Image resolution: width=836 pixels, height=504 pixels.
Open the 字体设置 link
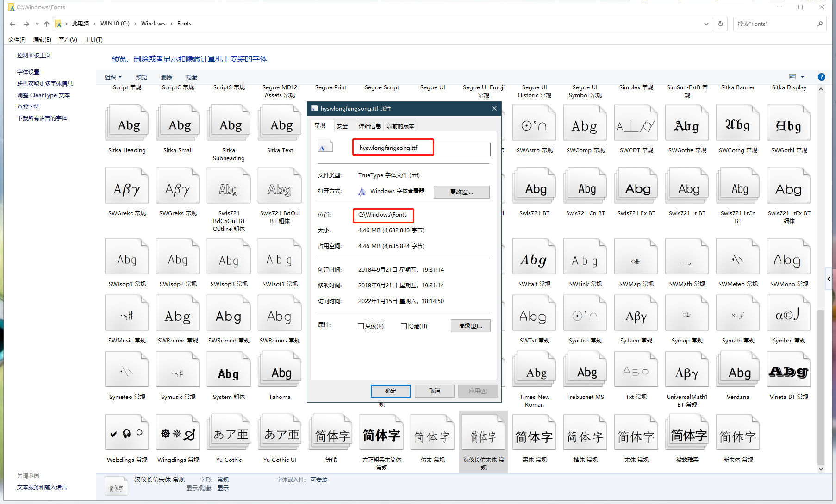28,72
